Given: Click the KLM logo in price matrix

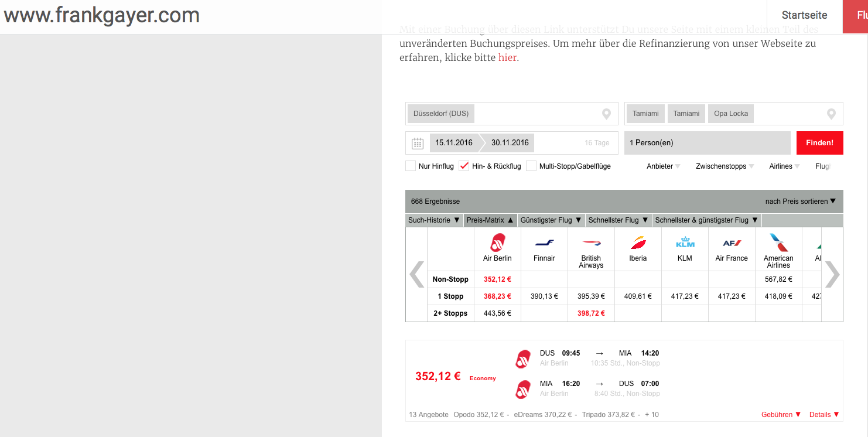Looking at the screenshot, I should pos(685,242).
